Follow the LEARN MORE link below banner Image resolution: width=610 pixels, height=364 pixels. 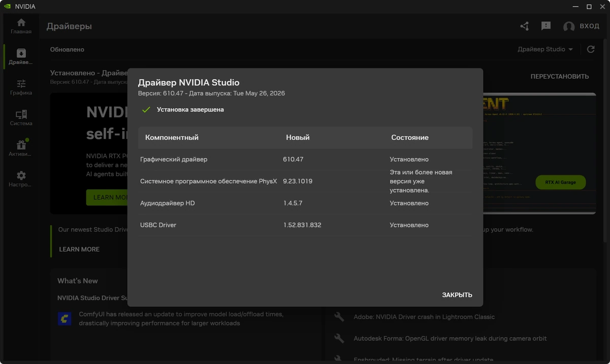point(79,249)
